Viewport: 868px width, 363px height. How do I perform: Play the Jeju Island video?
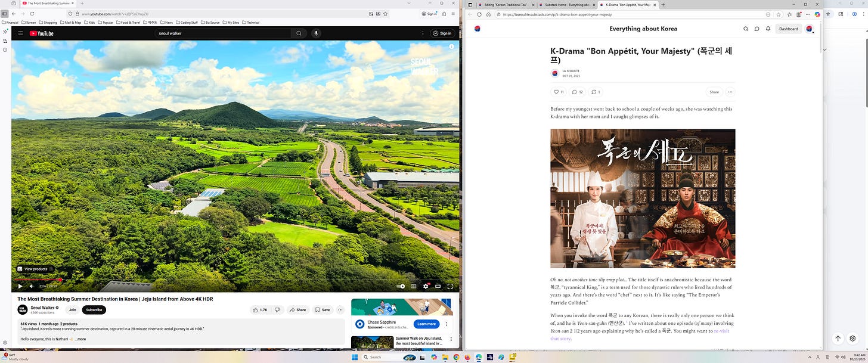(20, 286)
